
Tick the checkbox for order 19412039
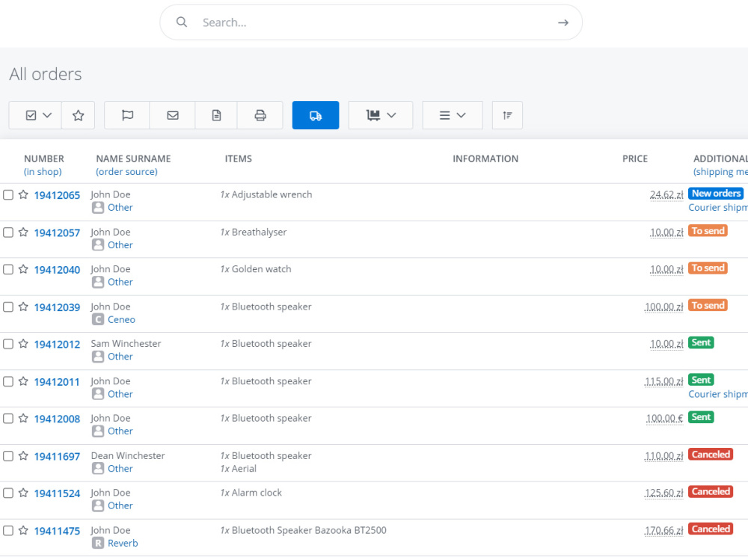[8, 307]
